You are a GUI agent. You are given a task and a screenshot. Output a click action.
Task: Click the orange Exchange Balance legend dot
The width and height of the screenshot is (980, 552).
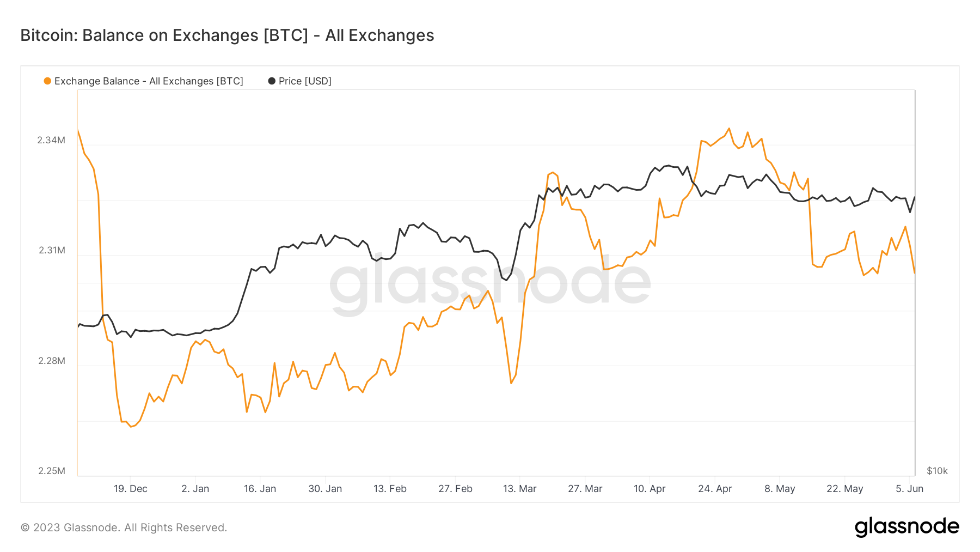click(x=47, y=81)
